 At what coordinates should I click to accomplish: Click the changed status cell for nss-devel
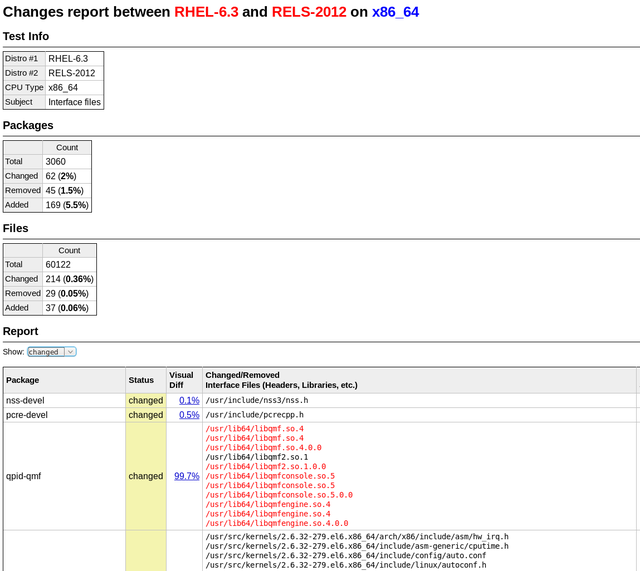click(146, 400)
